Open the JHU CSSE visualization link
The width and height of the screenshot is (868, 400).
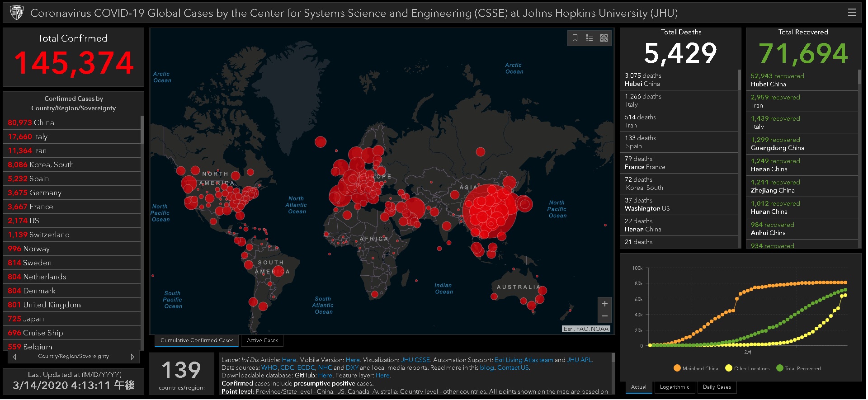(415, 360)
